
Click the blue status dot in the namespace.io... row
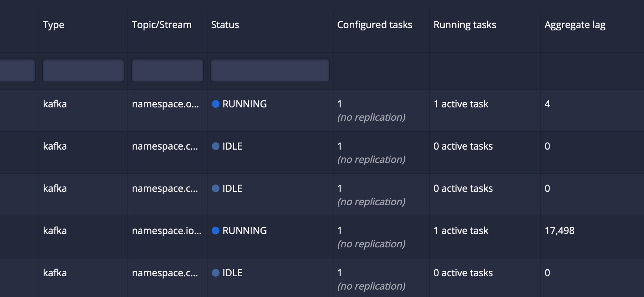point(216,231)
